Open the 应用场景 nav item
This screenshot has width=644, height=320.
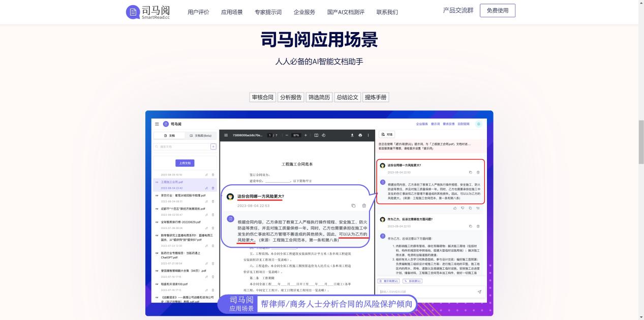(232, 12)
